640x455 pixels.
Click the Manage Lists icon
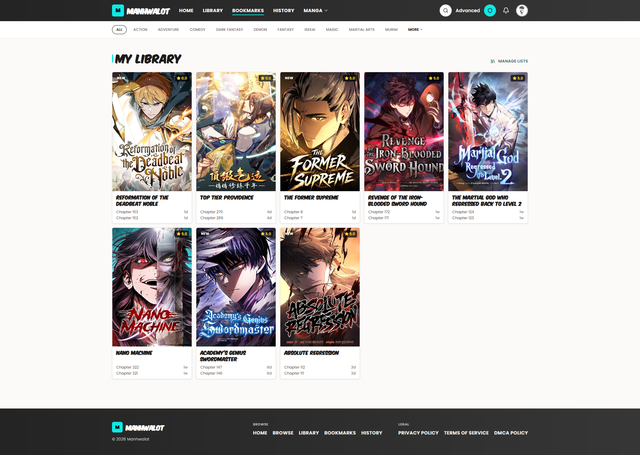[493, 61]
